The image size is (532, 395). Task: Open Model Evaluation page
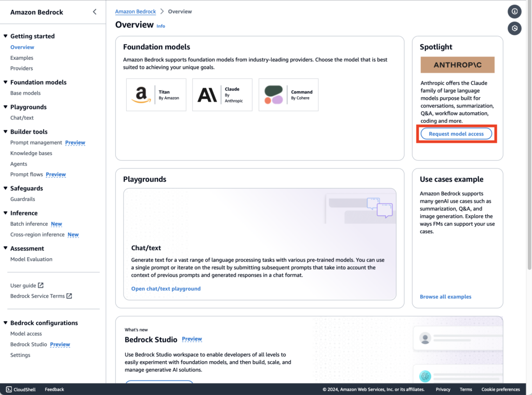[31, 259]
